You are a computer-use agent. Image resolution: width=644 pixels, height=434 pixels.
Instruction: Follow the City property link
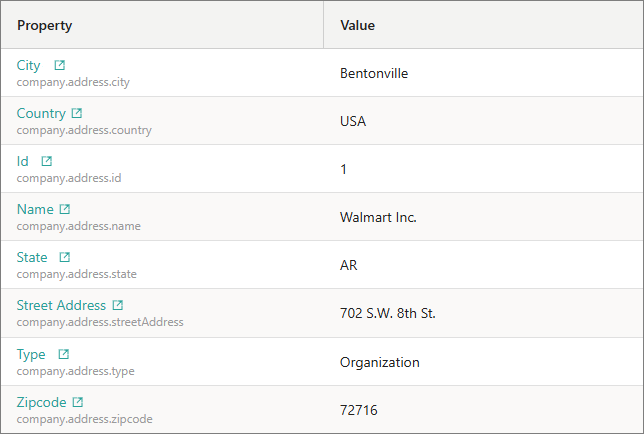click(x=29, y=66)
